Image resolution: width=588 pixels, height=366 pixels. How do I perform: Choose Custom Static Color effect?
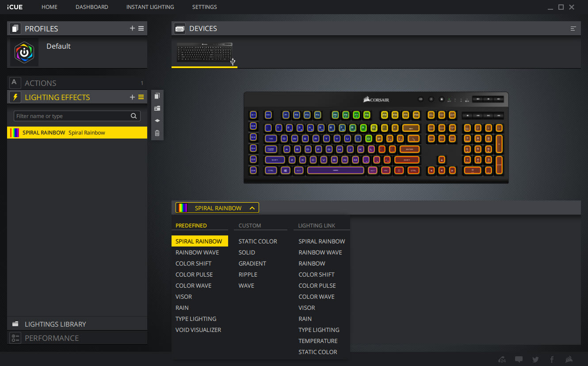pyautogui.click(x=258, y=241)
